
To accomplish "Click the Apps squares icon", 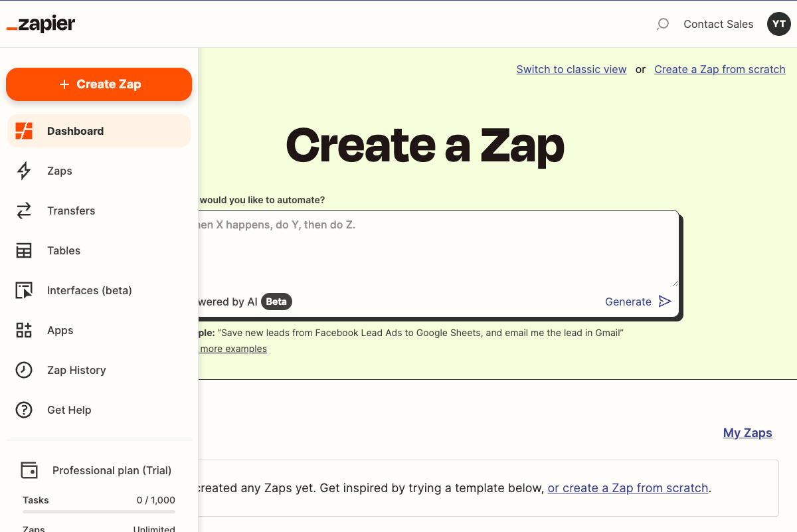I will 24,330.
